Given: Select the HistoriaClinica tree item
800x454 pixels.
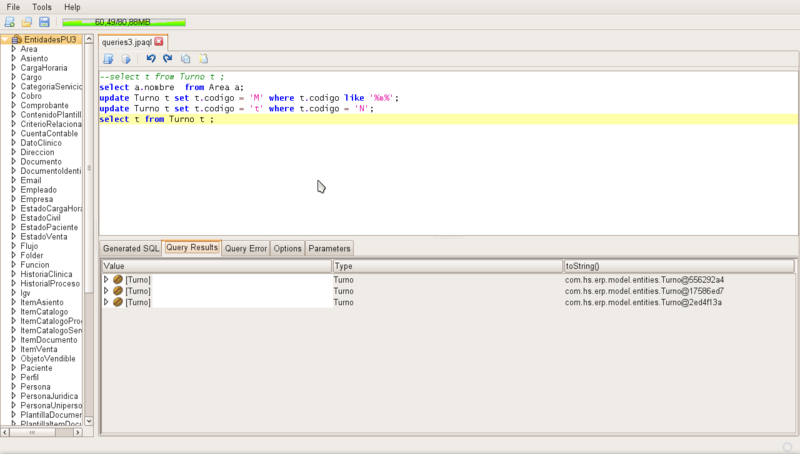Looking at the screenshot, I should (x=46, y=274).
